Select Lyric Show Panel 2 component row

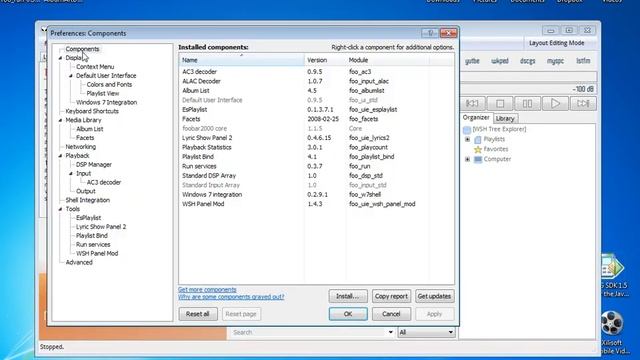(316, 138)
